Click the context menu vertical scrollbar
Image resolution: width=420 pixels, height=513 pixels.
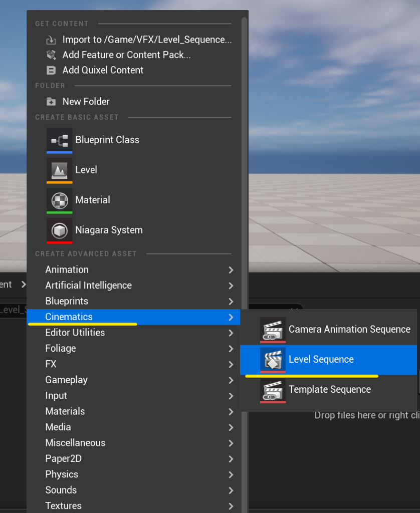244,265
